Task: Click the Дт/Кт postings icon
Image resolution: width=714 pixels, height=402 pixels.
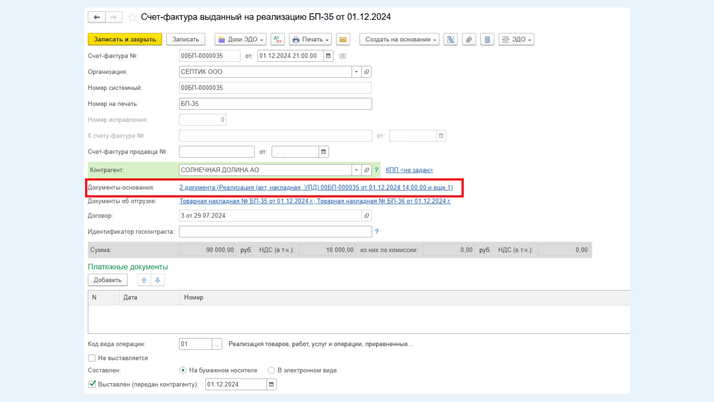Action: point(277,40)
